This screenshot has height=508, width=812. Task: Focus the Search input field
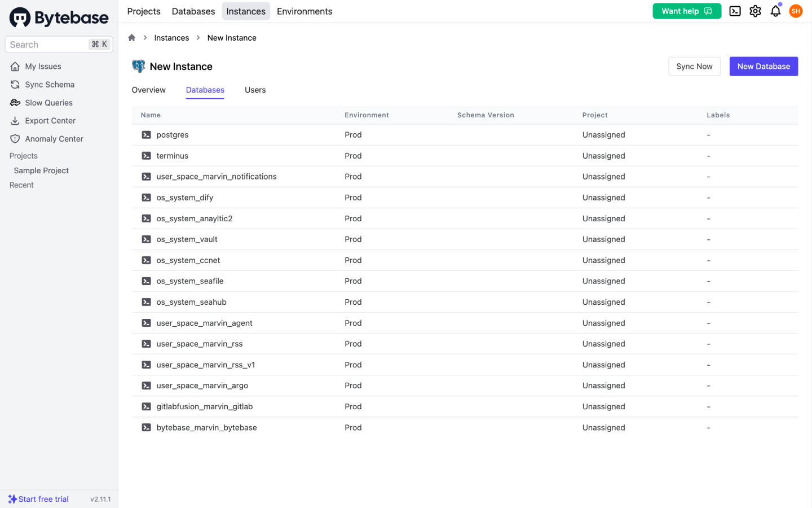[x=48, y=45]
